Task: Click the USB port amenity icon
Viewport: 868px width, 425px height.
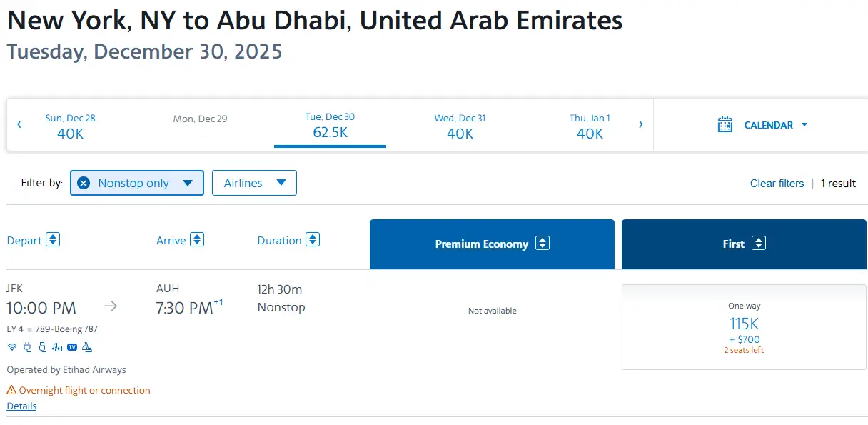Action: point(42,348)
